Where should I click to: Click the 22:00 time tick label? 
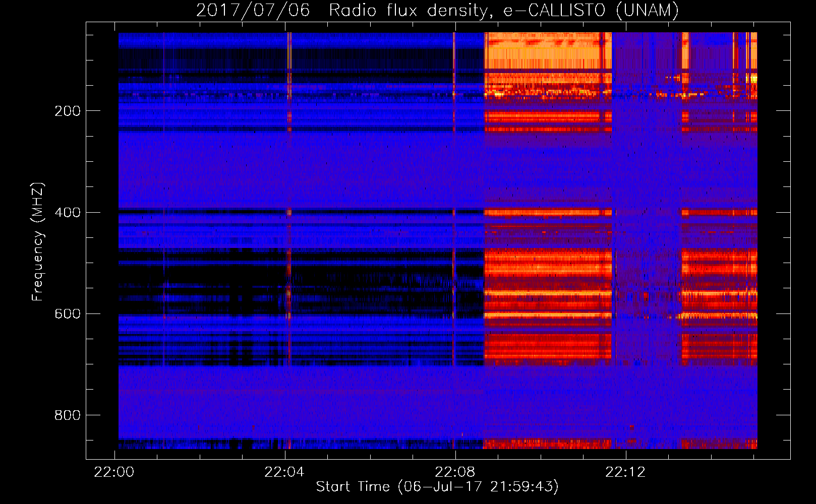[x=114, y=472]
